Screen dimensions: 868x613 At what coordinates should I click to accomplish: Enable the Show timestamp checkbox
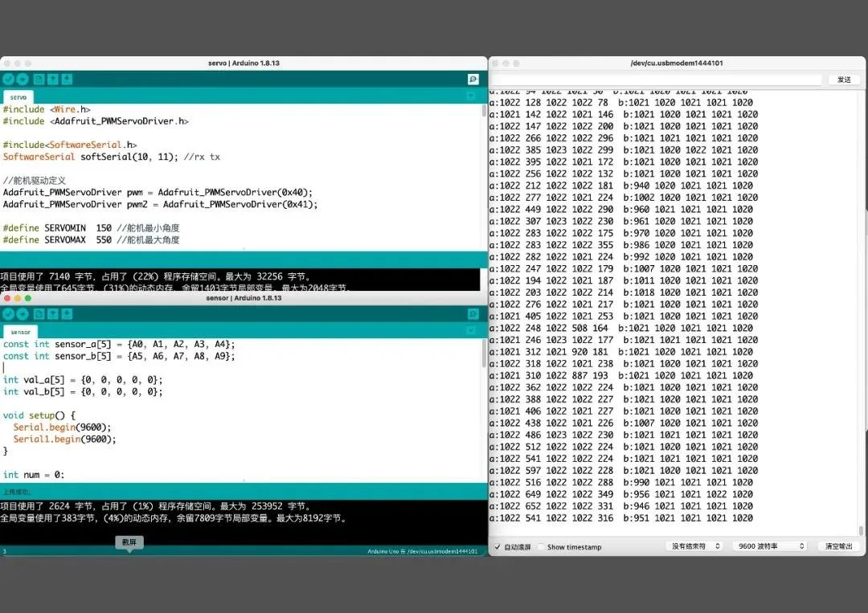pyautogui.click(x=541, y=547)
